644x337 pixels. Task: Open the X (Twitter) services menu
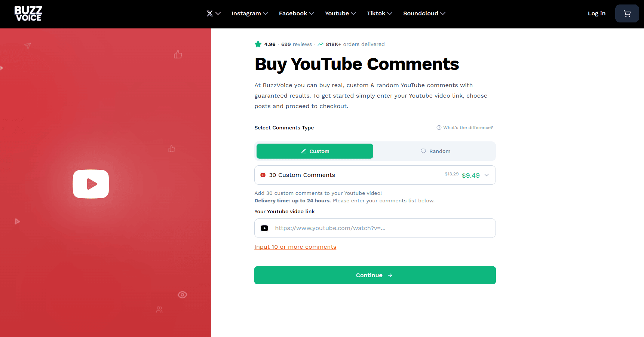(214, 13)
